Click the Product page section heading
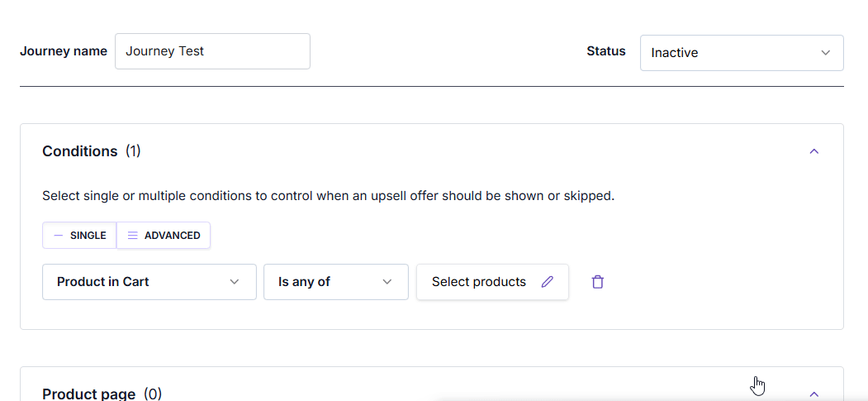Image resolution: width=868 pixels, height=401 pixels. (x=88, y=394)
